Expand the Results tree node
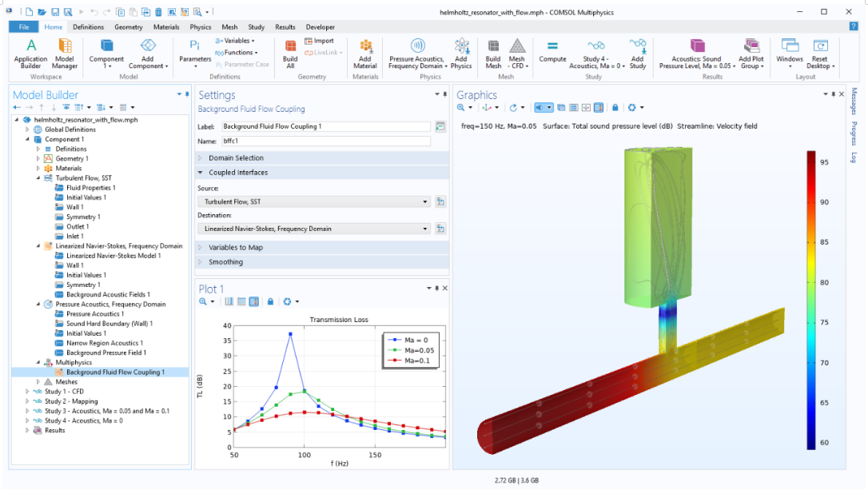 click(27, 430)
